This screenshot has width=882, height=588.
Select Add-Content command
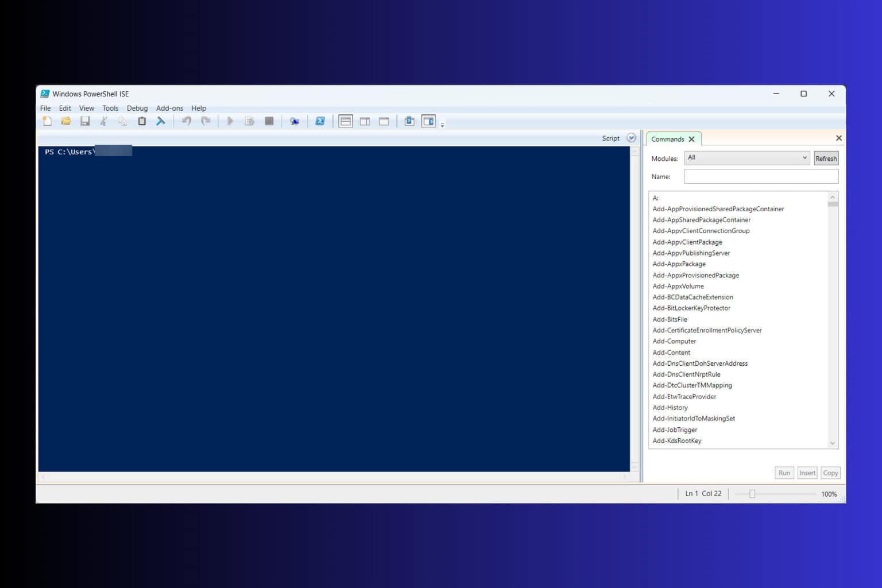[671, 353]
